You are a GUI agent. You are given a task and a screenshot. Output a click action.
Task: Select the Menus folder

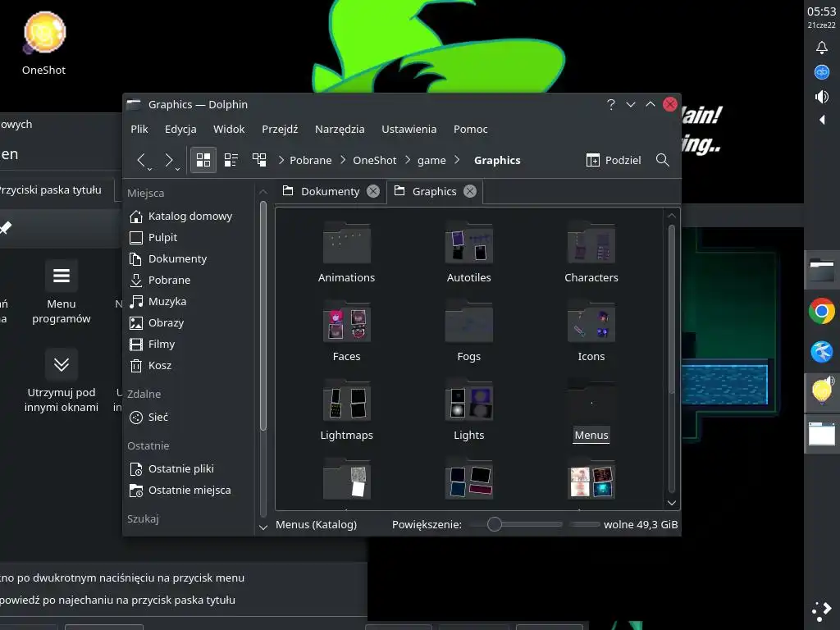point(591,410)
